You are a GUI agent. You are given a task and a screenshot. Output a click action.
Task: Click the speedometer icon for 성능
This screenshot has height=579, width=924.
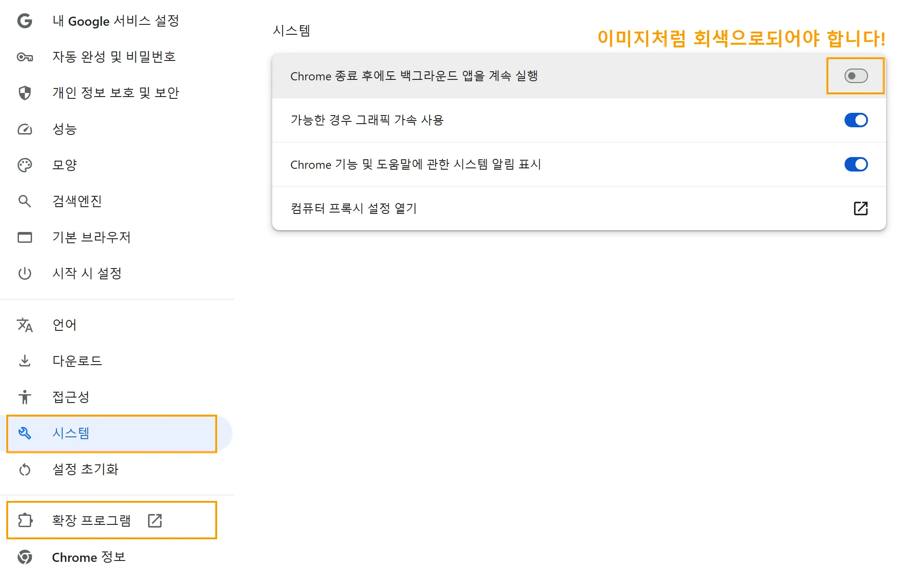[x=25, y=129]
